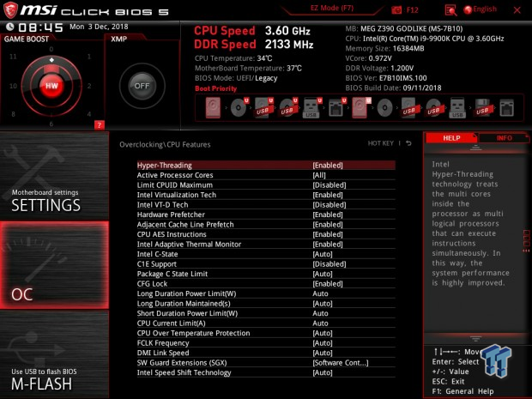Open the BIOS search magnifier icon
Image resolution: width=532 pixels, height=399 pixels.
[450, 10]
